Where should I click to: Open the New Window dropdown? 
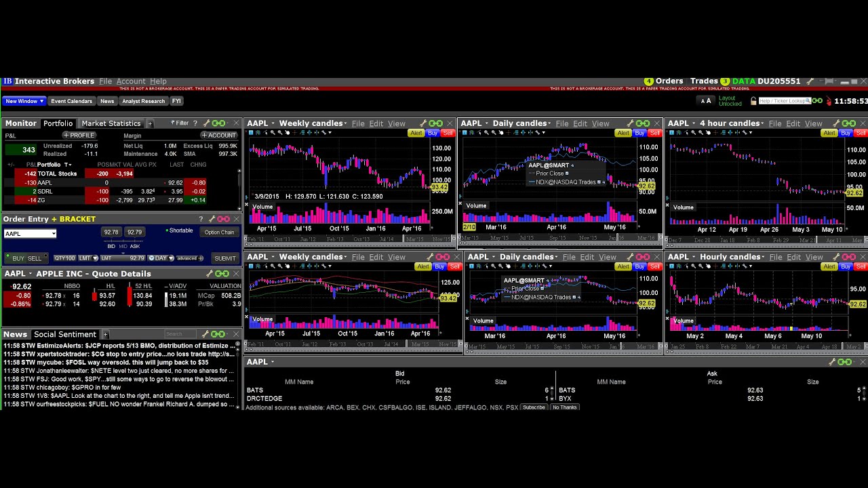coord(24,101)
